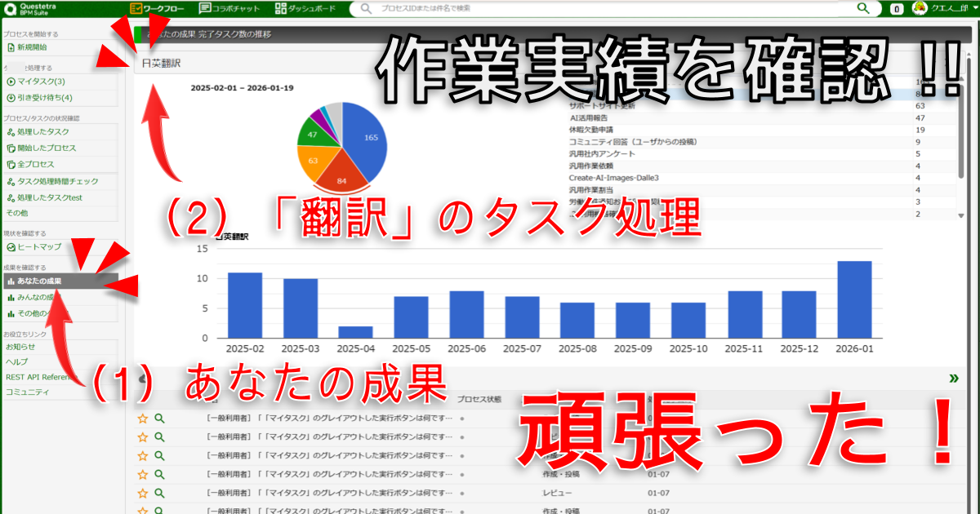Select the 休暇欠勤申請 row
Viewport: 980px width, 514px height.
(762, 130)
